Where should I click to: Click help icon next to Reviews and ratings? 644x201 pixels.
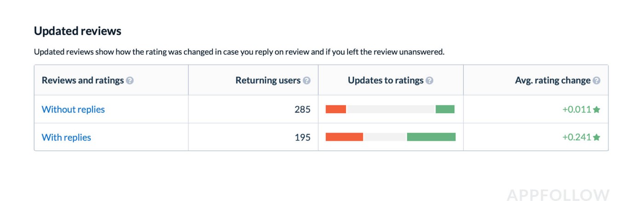[130, 80]
